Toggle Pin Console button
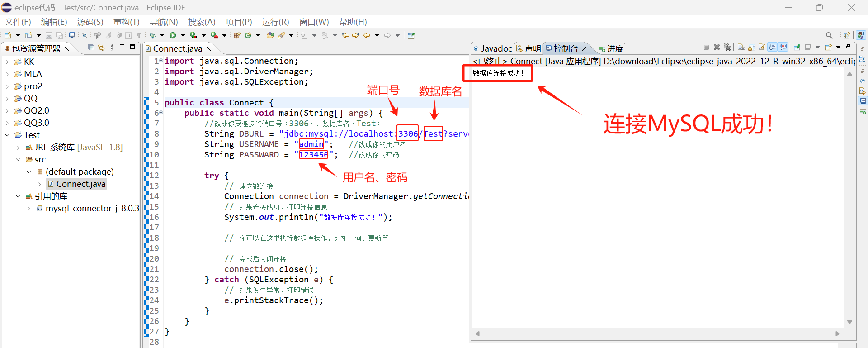Screen dimensions: 868x348 click(797, 47)
